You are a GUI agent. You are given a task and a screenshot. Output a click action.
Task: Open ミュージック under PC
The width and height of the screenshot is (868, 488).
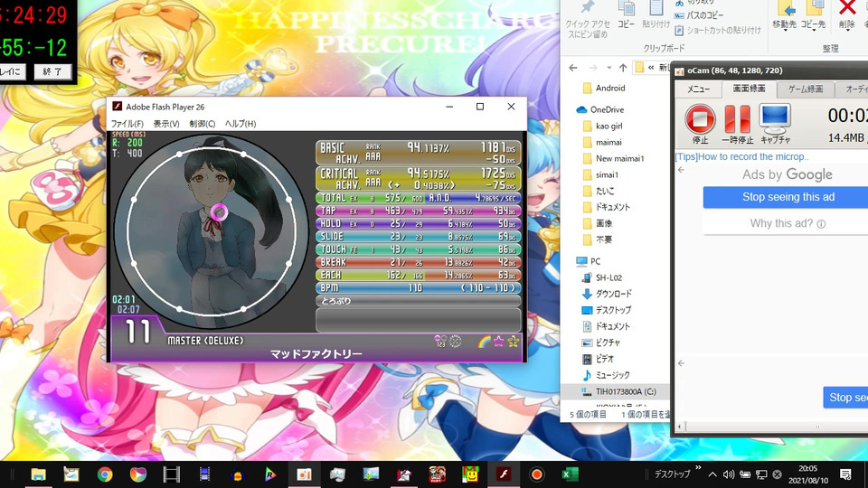612,375
